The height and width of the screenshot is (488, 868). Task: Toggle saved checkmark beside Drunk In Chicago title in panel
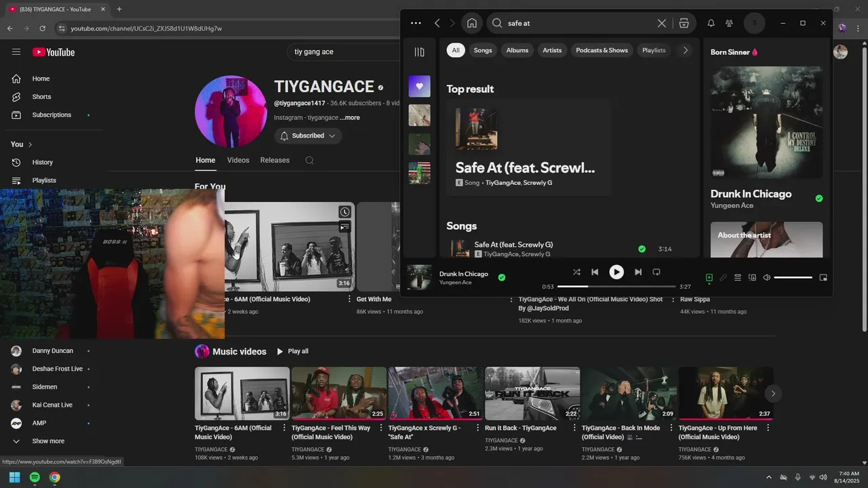tap(819, 199)
